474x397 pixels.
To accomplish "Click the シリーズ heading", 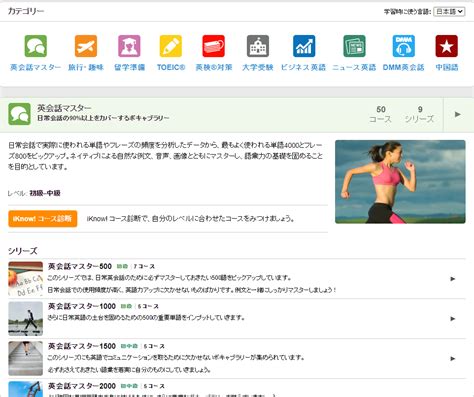I will click(x=23, y=251).
